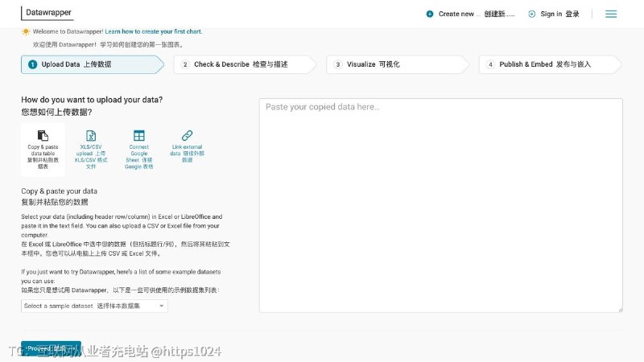
Task: Click the Proceed button
Action: pyautogui.click(x=51, y=348)
